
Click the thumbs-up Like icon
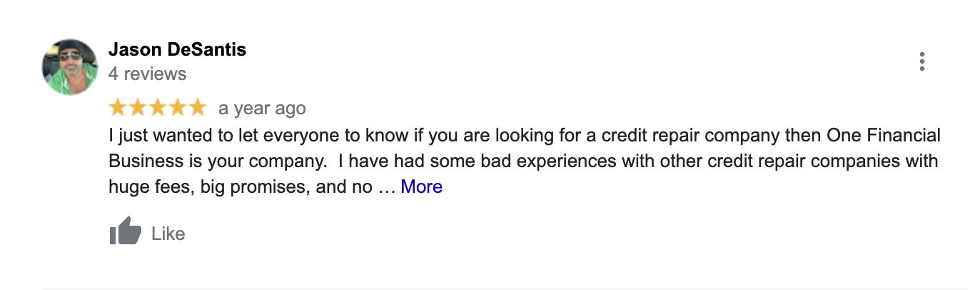pyautogui.click(x=126, y=231)
